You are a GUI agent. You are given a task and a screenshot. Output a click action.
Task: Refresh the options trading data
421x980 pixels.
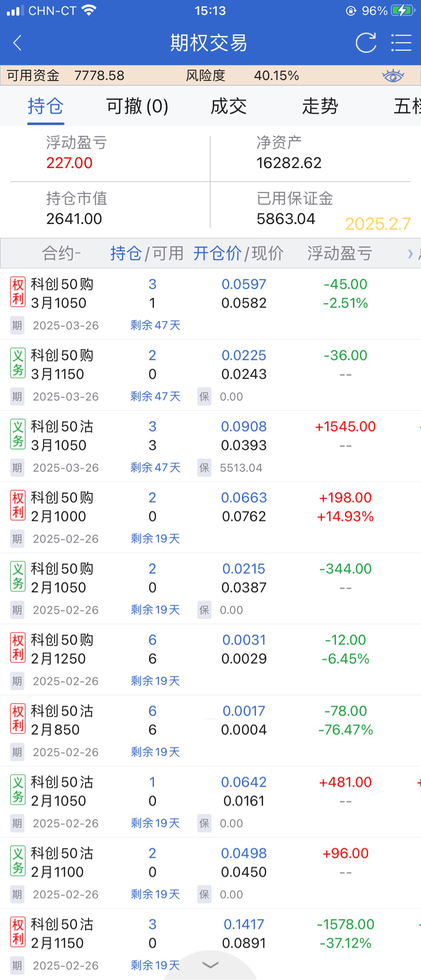coord(365,43)
